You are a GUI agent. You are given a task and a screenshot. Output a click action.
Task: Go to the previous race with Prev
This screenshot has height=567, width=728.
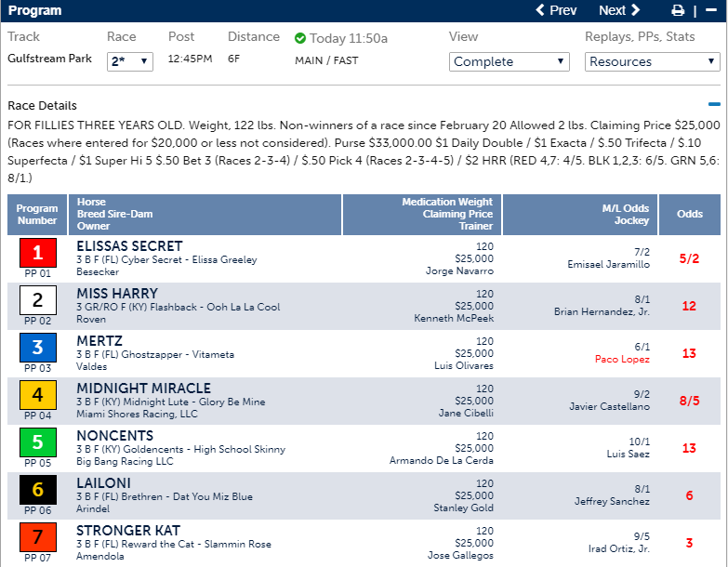(x=556, y=11)
